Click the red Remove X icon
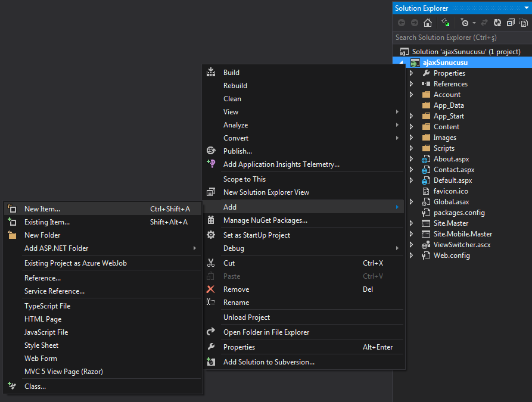The image size is (532, 402). (211, 289)
